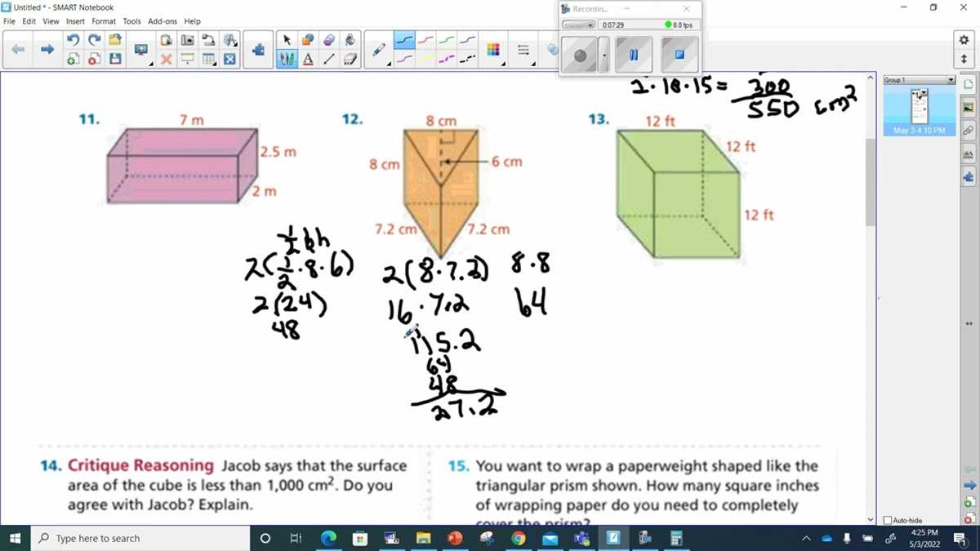Open Microsoft Edge from taskbar
The image size is (980, 551).
328,538
